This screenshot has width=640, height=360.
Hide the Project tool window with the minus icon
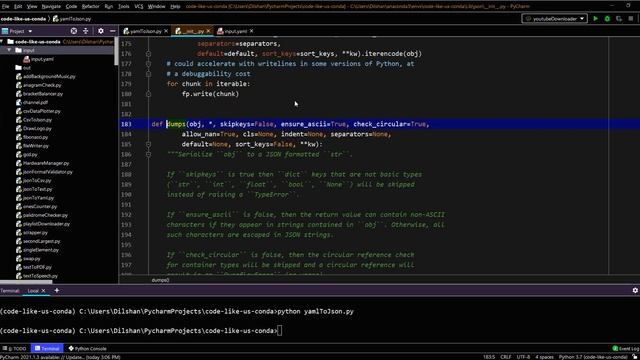[x=112, y=31]
